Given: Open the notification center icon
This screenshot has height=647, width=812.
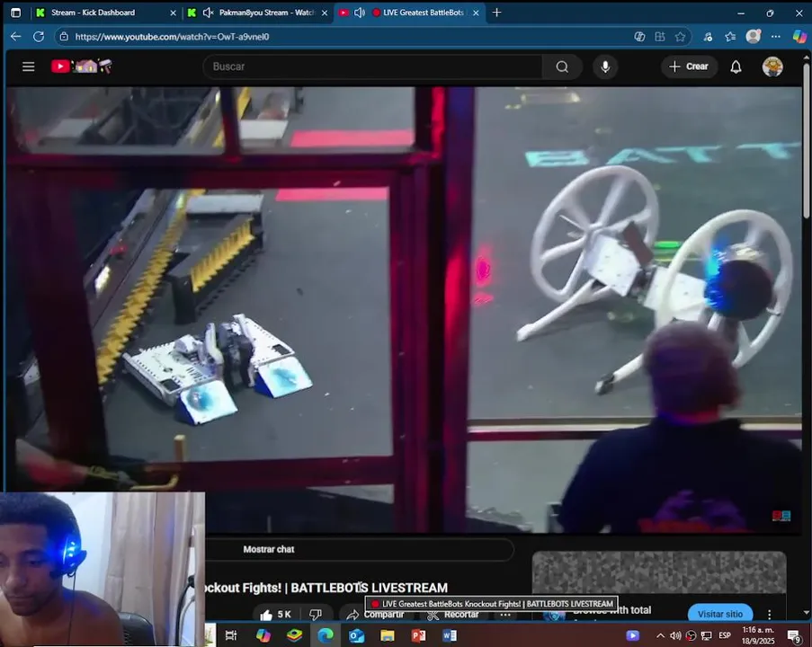Looking at the screenshot, I should 794,635.
